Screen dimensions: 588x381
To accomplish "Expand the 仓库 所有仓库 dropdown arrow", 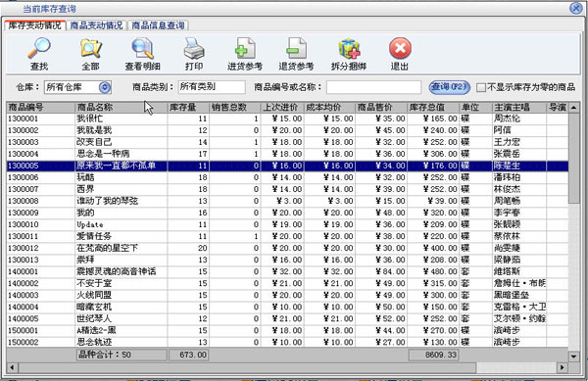I will click(x=105, y=87).
